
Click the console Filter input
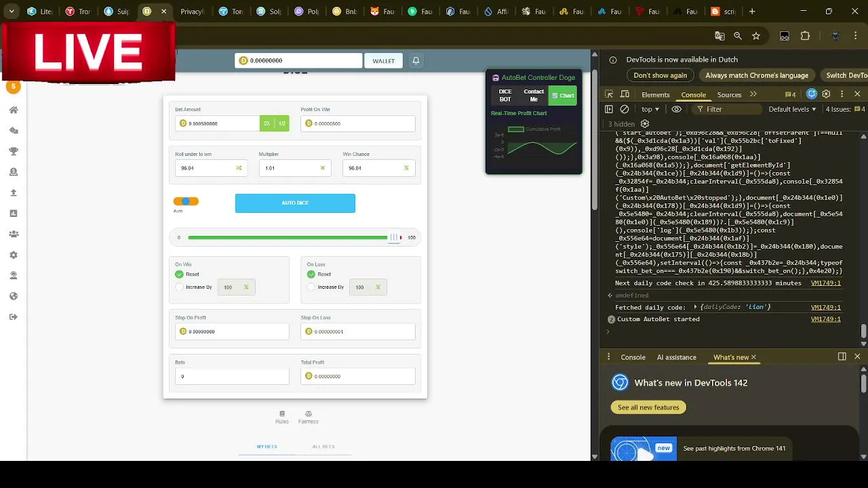pos(726,109)
